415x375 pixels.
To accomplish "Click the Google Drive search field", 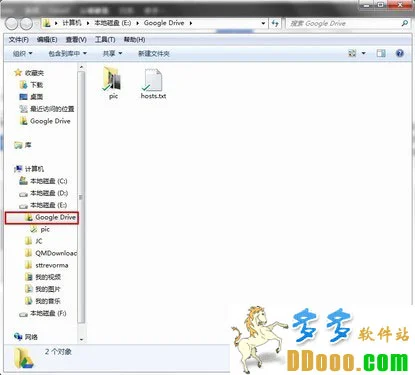I will (x=343, y=23).
